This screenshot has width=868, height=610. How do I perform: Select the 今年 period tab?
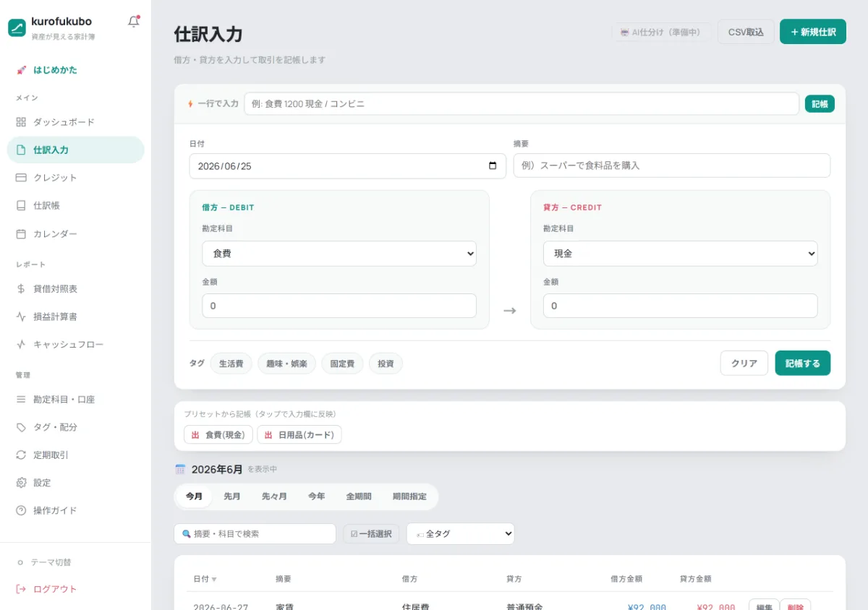[x=317, y=497]
